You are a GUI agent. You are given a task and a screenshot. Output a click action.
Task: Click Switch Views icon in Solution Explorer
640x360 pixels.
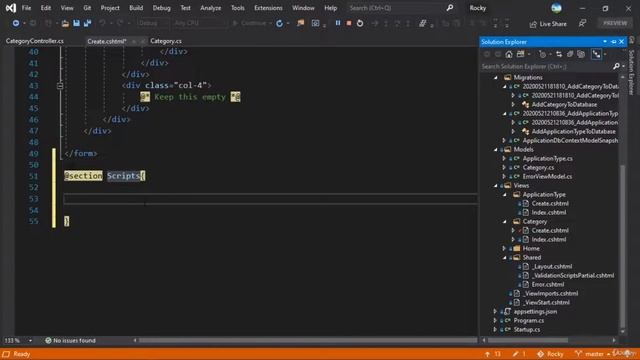pos(520,54)
